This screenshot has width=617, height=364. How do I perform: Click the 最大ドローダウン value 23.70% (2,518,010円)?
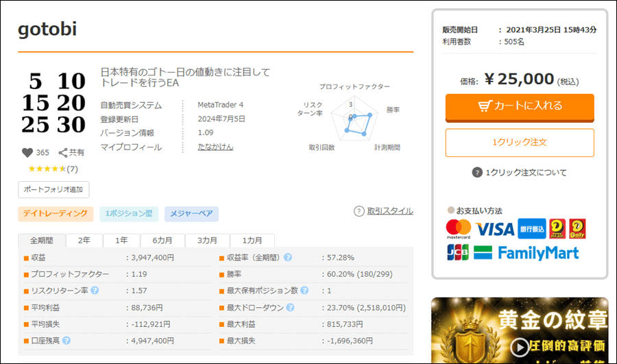[x=366, y=307]
